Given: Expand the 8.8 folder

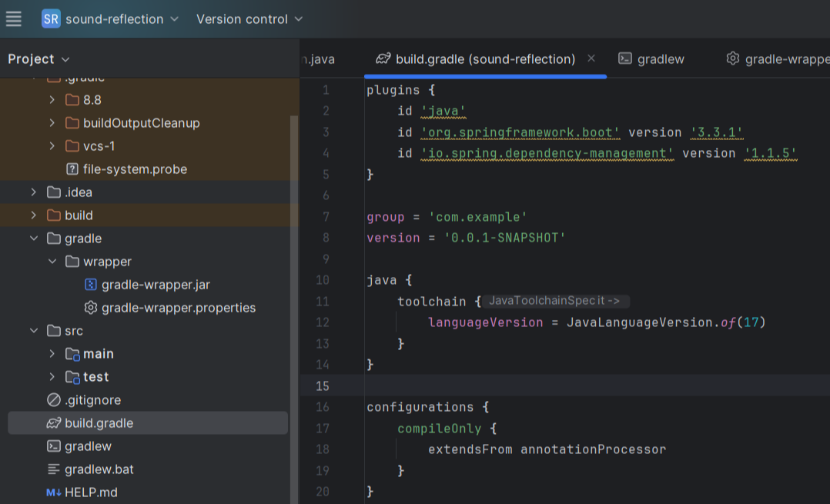Looking at the screenshot, I should click(x=52, y=99).
